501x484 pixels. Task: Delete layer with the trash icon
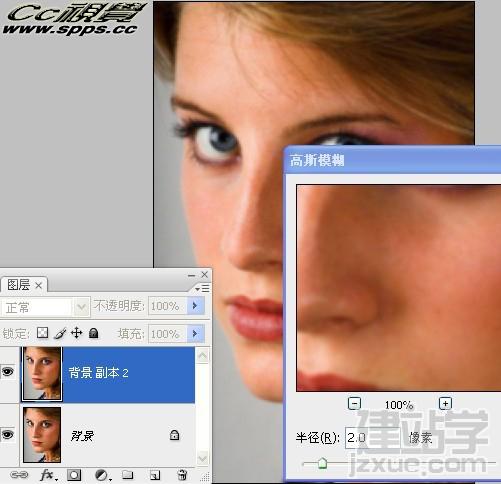point(182,474)
